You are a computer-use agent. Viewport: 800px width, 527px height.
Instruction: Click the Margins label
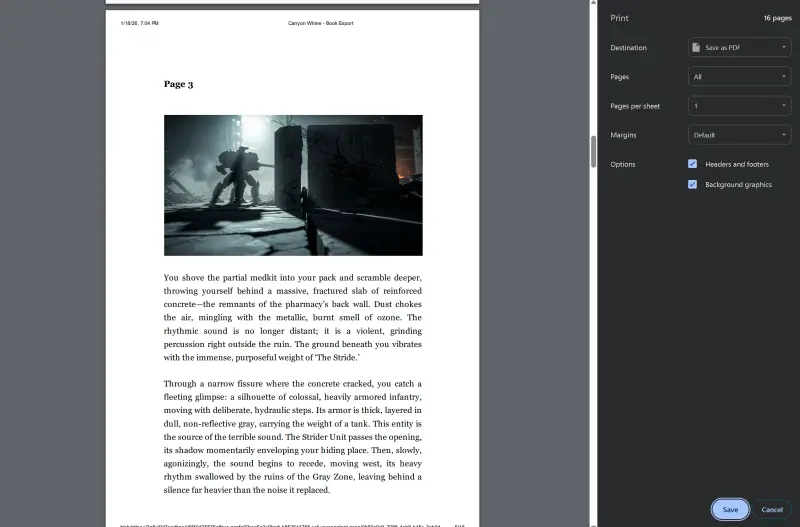point(623,135)
